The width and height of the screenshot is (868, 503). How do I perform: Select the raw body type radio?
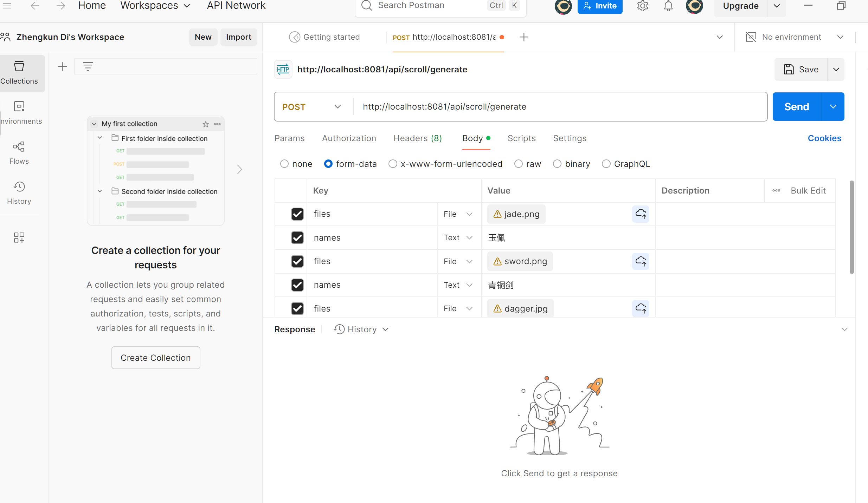(519, 164)
